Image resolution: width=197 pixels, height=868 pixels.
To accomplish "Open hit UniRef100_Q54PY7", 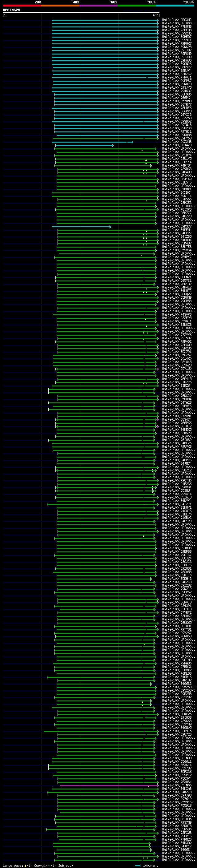I will [177, 257].
